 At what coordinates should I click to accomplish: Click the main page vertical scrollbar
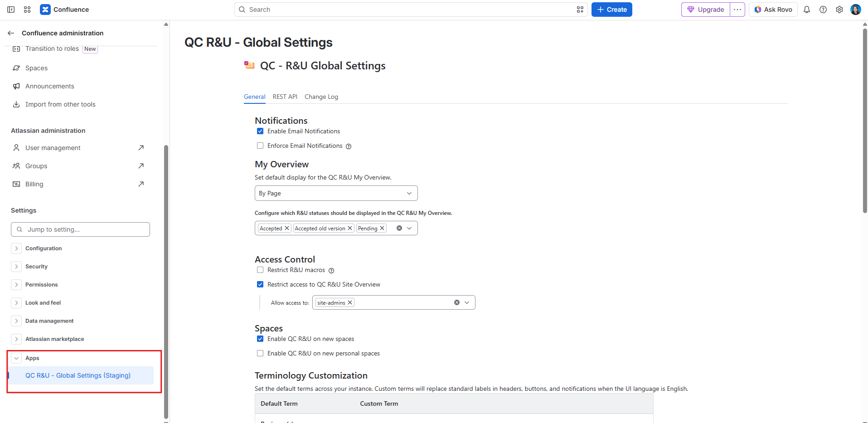[x=865, y=121]
